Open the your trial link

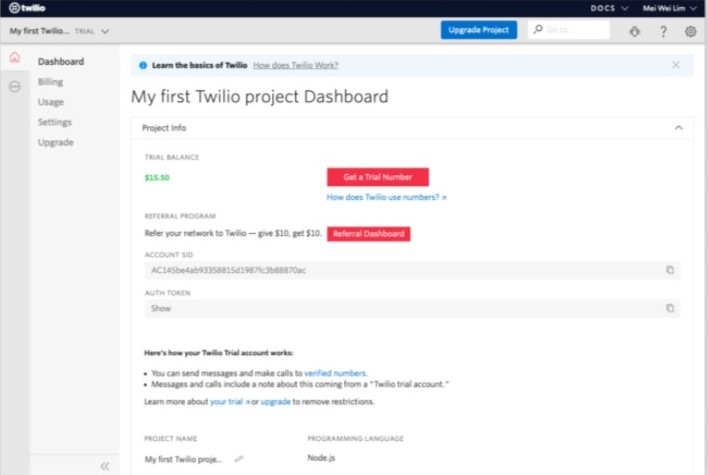pos(229,401)
